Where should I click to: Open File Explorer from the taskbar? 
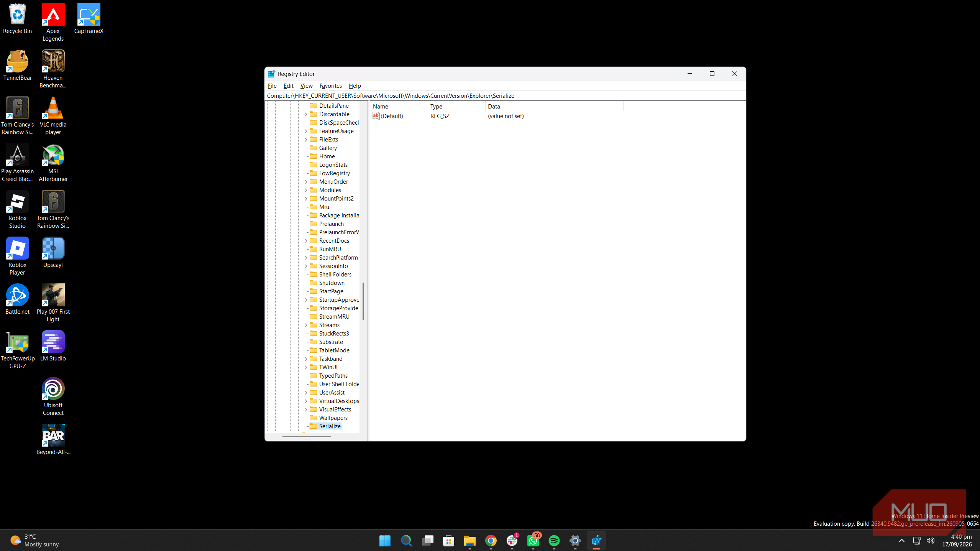coord(470,541)
